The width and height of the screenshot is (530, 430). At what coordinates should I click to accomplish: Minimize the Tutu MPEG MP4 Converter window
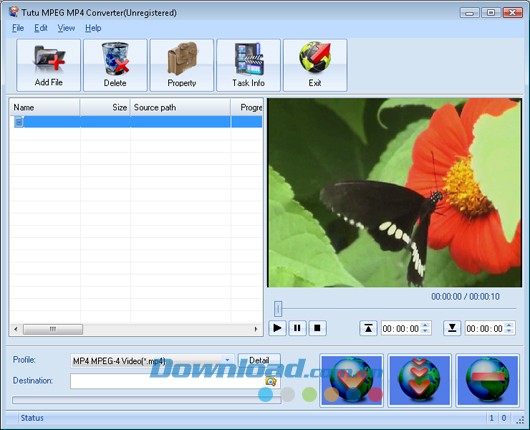(469, 13)
